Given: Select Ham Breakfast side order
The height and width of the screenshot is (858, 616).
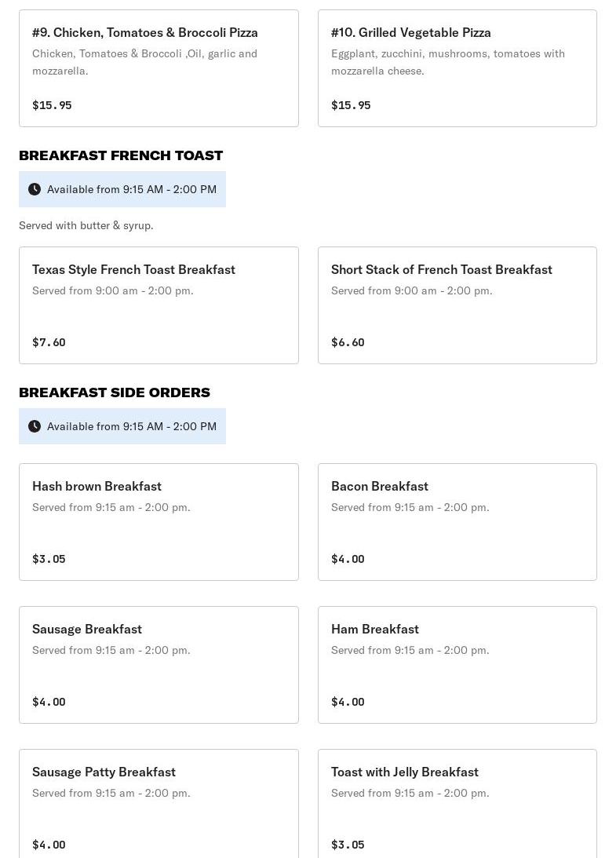Looking at the screenshot, I should click(x=457, y=665).
